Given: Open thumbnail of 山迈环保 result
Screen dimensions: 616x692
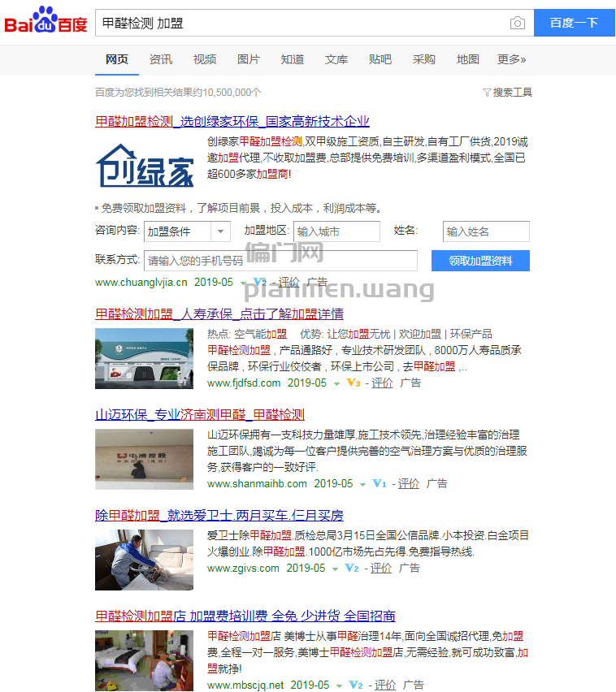Looking at the screenshot, I should [144, 459].
